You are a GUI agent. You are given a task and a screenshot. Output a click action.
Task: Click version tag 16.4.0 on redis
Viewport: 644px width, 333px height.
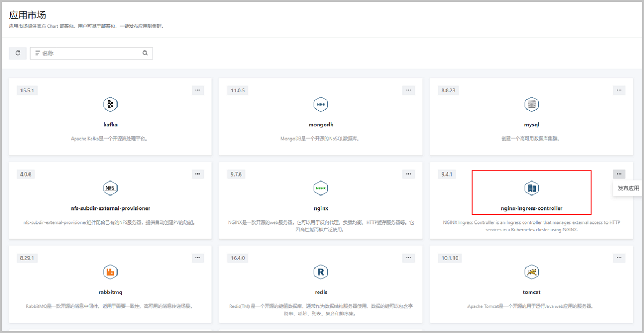[238, 258]
